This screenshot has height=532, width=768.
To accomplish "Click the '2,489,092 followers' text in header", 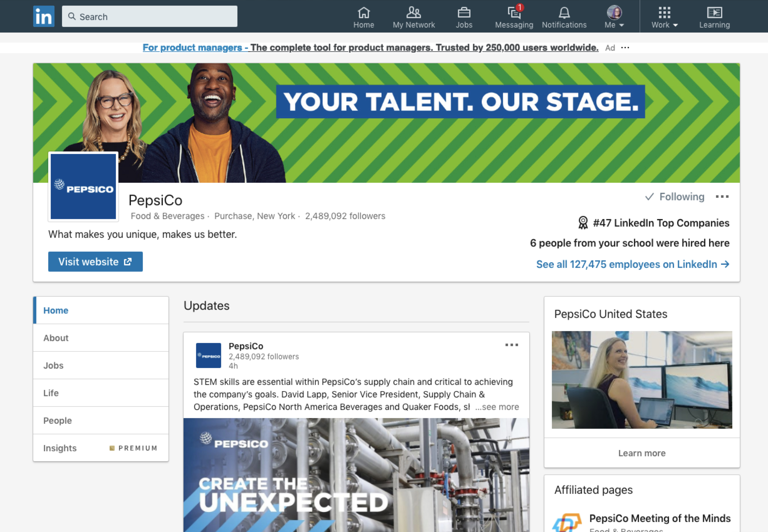I will pos(345,216).
